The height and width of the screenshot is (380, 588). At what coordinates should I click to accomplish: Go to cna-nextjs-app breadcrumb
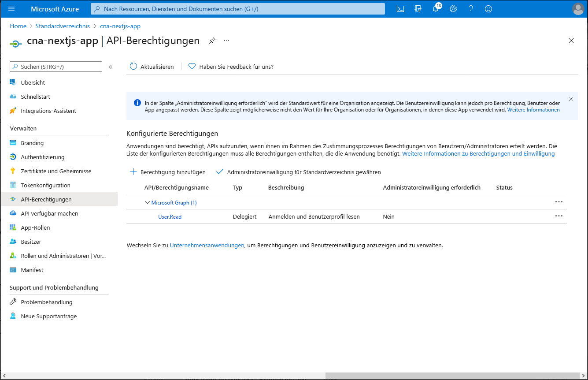click(120, 26)
